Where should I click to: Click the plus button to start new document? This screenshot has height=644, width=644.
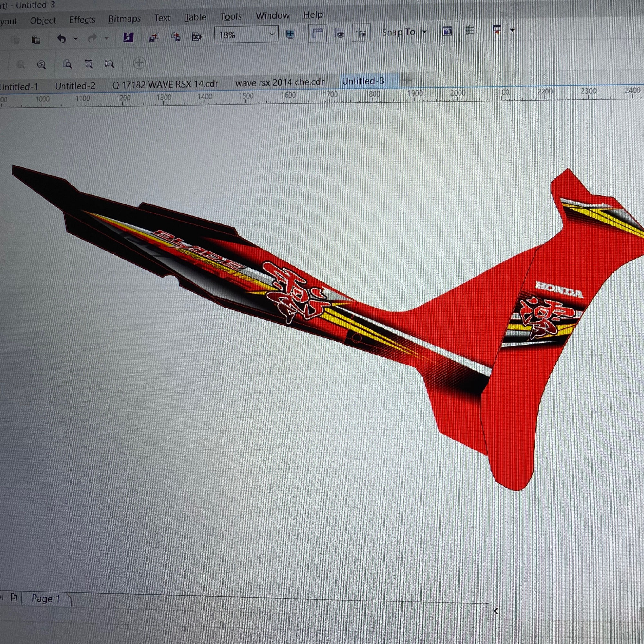(x=406, y=80)
